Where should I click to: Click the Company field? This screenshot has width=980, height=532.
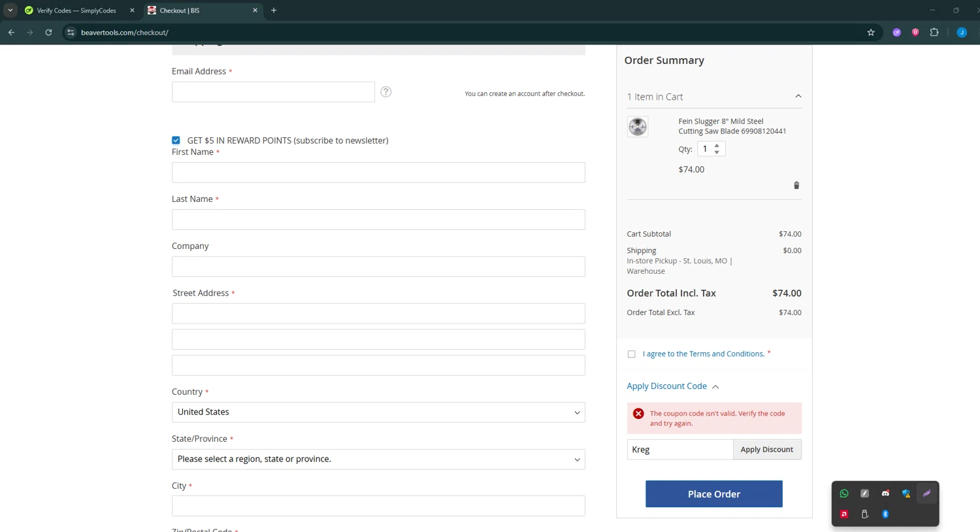click(x=378, y=267)
